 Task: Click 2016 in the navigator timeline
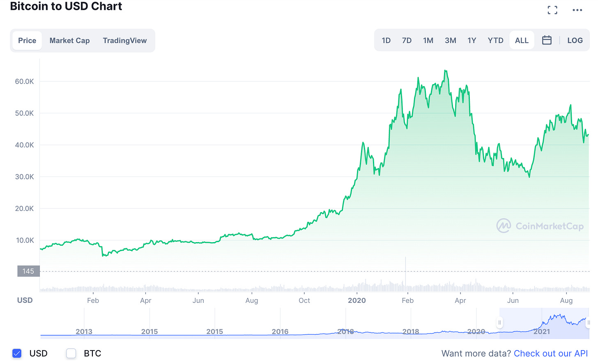point(280,332)
